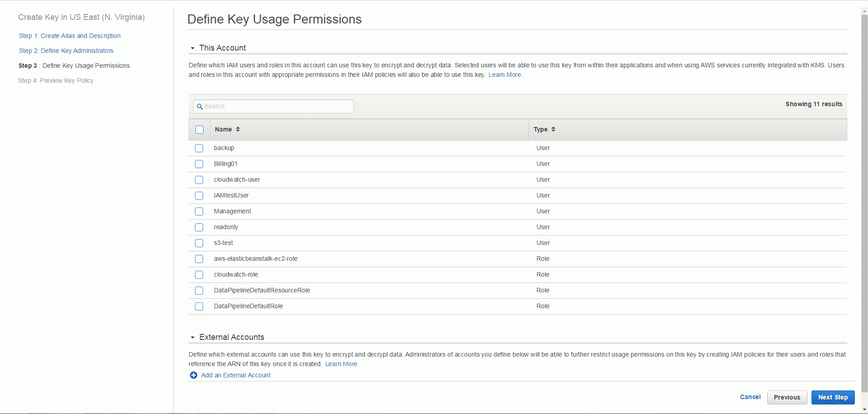This screenshot has width=868, height=414.
Task: Check the select-all checkbox in table header
Action: pyautogui.click(x=199, y=130)
